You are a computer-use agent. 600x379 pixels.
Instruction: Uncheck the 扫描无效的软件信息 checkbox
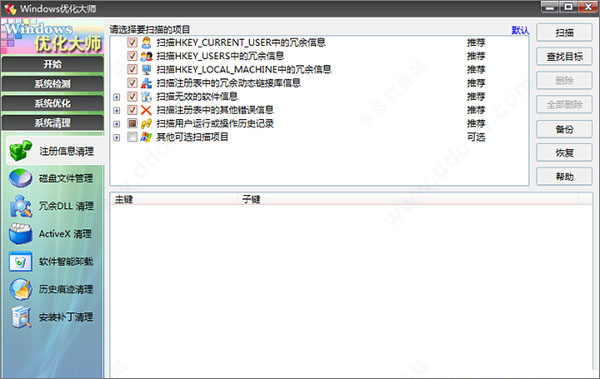tap(132, 96)
